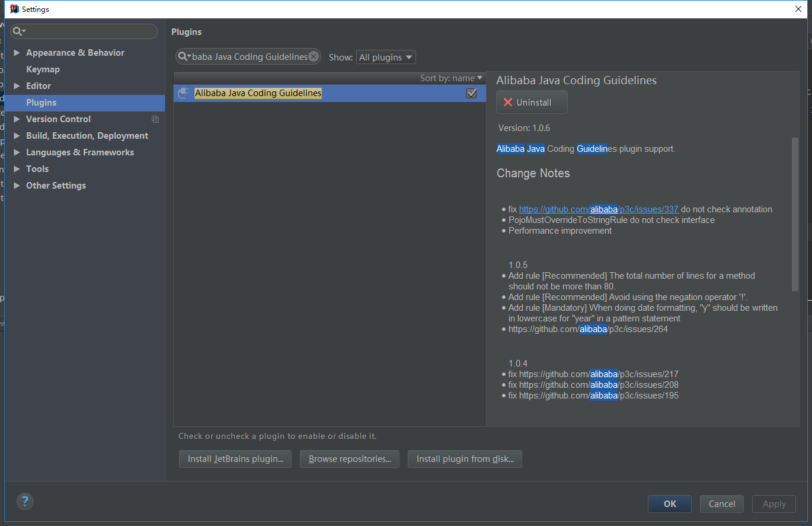Click the red X icon on the Uninstall button
The image size is (812, 526).
[508, 102]
